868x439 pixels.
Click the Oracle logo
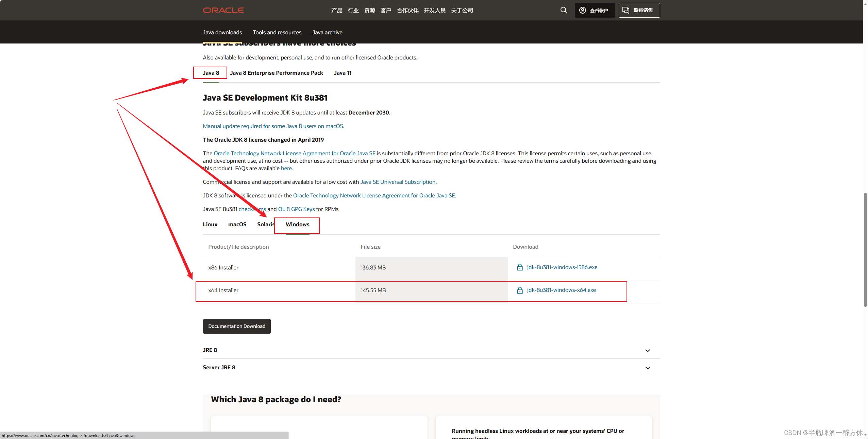[x=223, y=10]
